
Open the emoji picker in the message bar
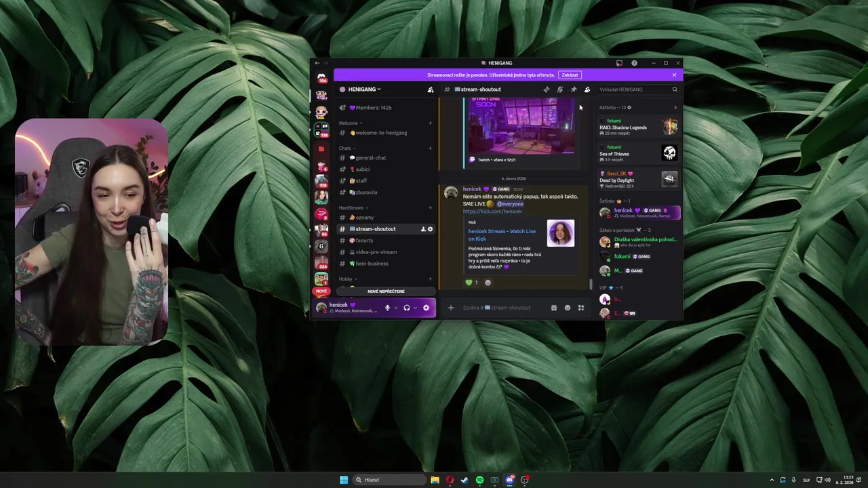[x=568, y=308]
